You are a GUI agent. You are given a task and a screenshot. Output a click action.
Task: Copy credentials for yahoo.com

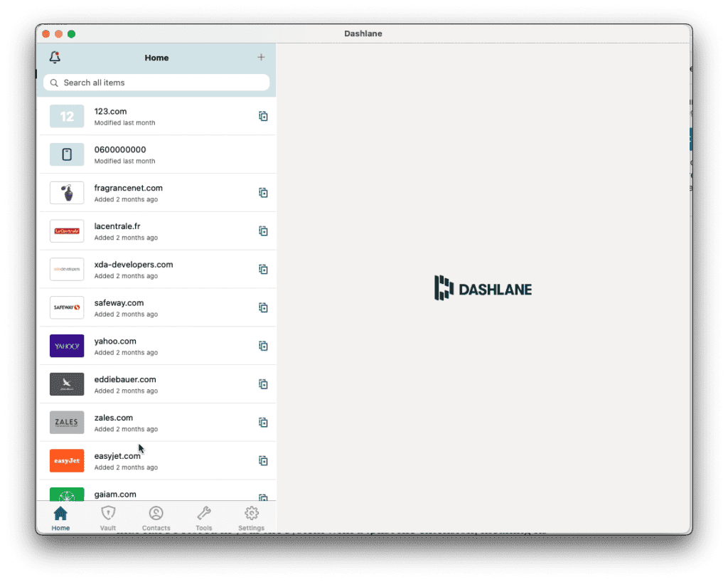pos(263,346)
